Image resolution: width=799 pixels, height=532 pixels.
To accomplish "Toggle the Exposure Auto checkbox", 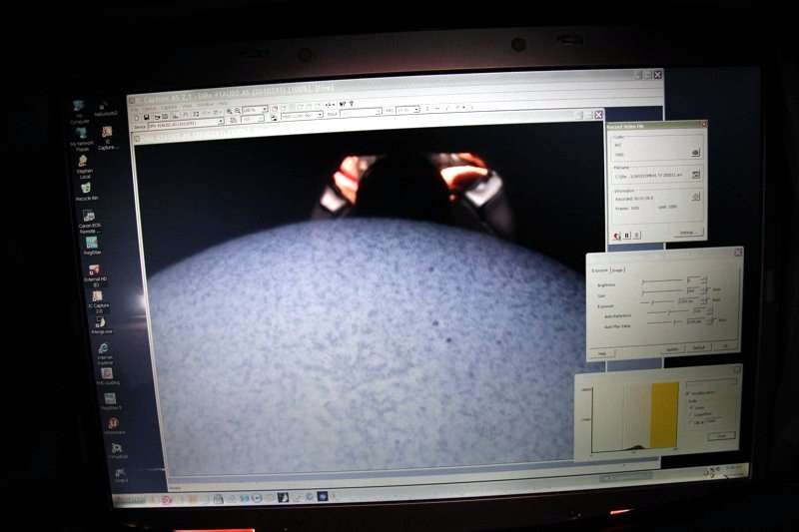I will click(x=709, y=299).
